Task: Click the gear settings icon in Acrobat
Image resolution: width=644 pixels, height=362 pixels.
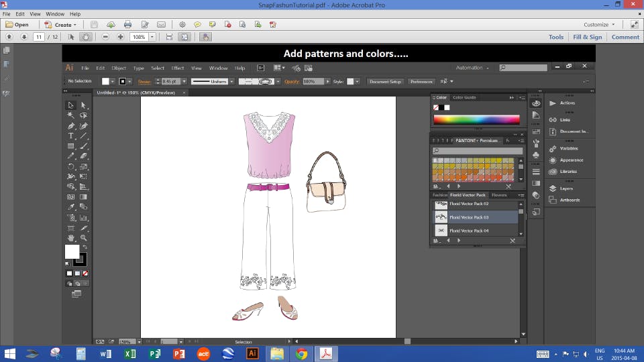Action: [182, 25]
